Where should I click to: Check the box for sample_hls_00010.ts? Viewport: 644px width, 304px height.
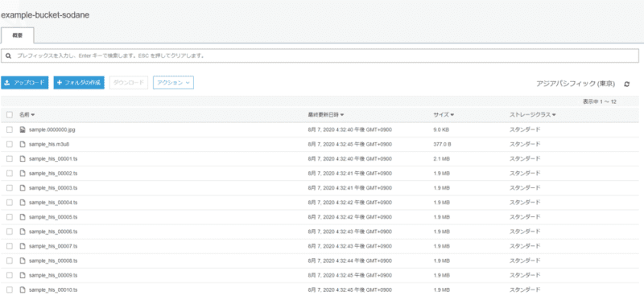(10, 290)
